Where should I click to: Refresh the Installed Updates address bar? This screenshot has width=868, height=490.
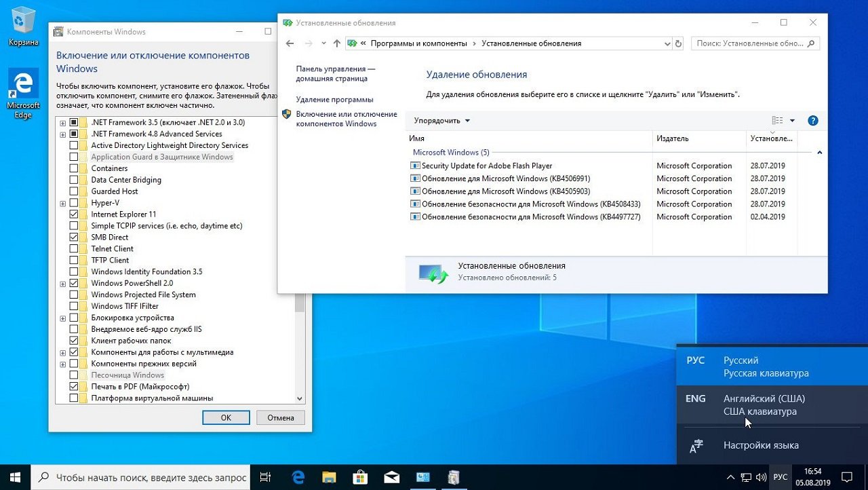tap(678, 43)
